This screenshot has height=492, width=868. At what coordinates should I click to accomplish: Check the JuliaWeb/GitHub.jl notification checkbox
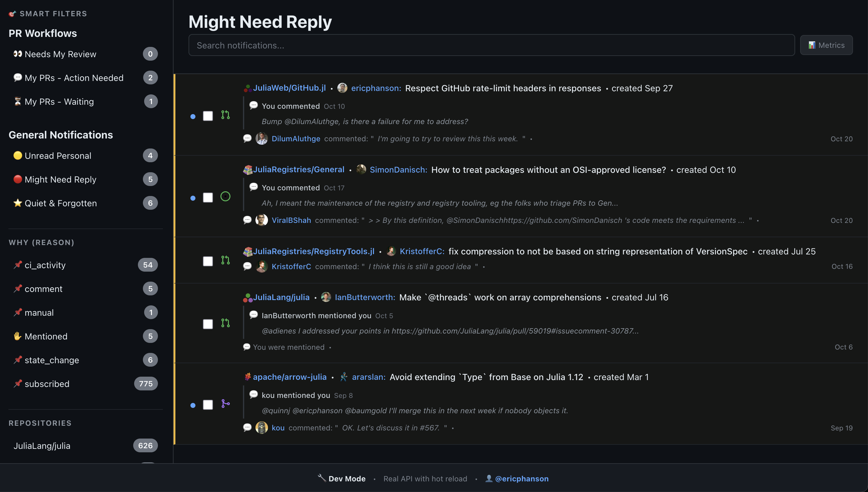pos(208,116)
